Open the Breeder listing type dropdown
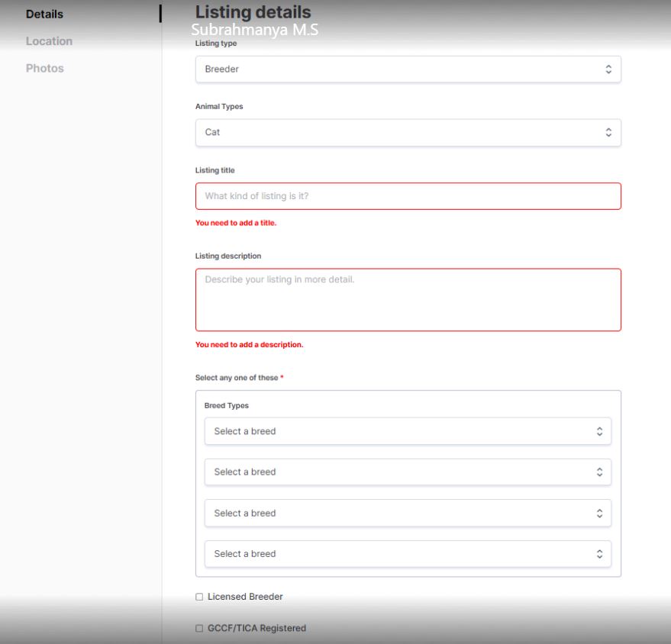671x644 pixels. (408, 69)
